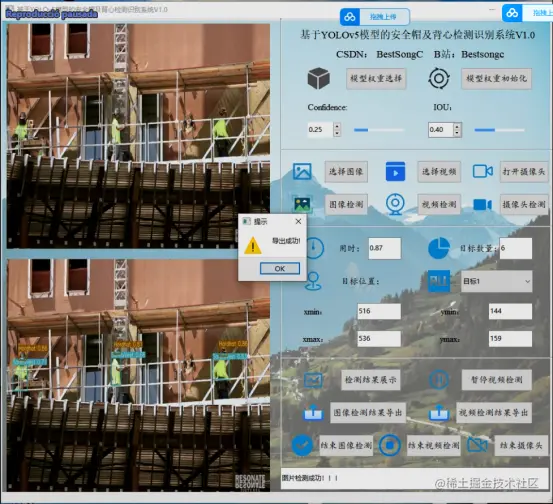This screenshot has width=553, height=504.
Task: Click the blue cloud upload icon in the title bar
Action: coord(350,17)
